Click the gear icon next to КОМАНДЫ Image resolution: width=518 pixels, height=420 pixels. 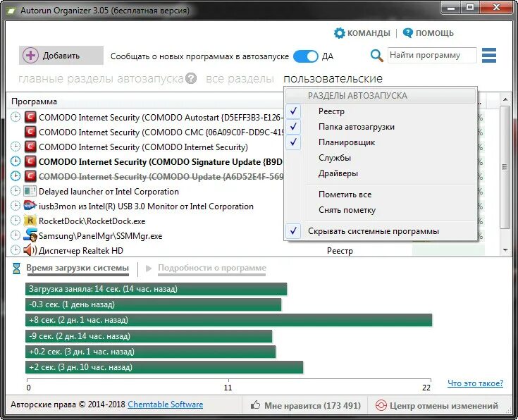pyautogui.click(x=339, y=33)
